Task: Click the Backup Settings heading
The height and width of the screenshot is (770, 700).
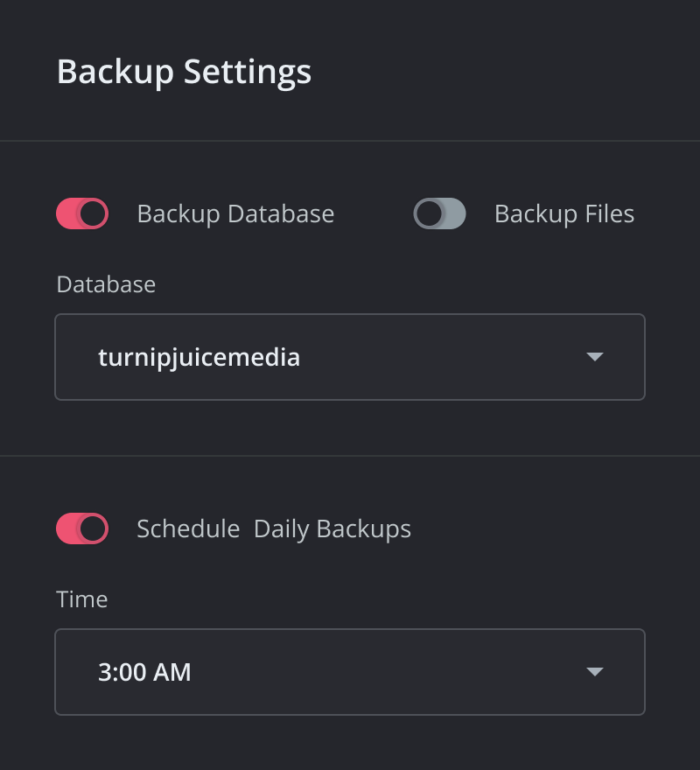Action: [x=184, y=72]
